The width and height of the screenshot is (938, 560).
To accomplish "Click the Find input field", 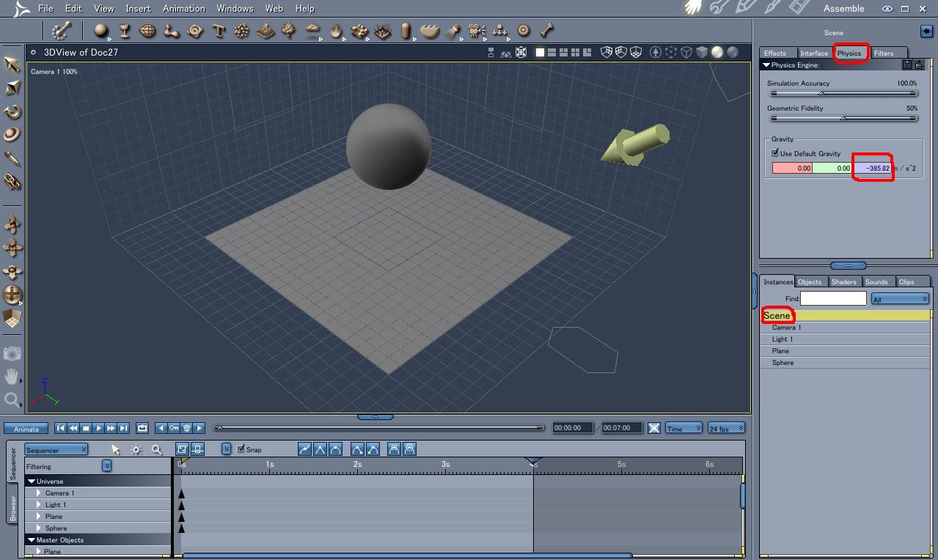I will tap(833, 298).
